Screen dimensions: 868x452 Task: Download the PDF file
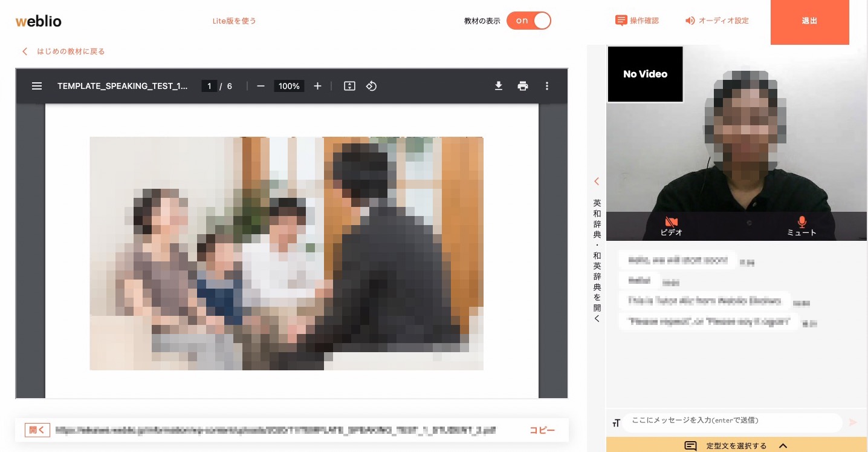[499, 86]
